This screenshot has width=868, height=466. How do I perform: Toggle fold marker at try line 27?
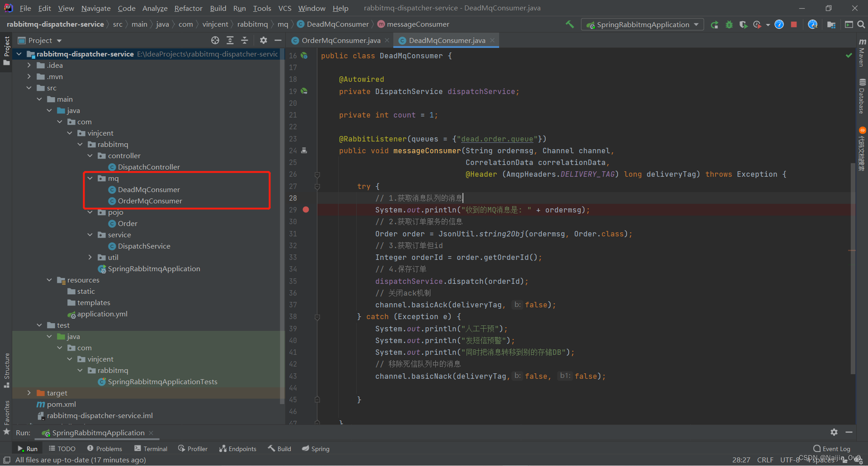point(317,186)
